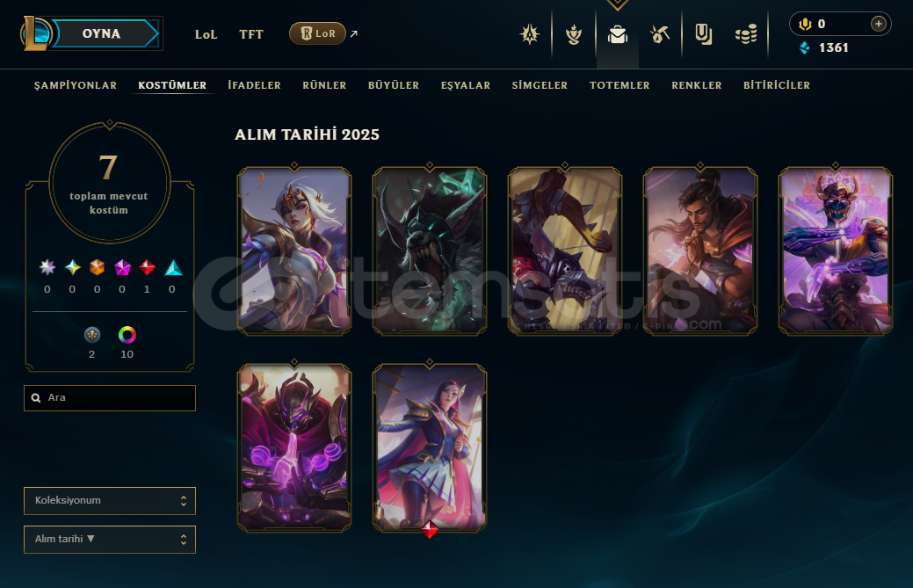Open the Collection briefcase icon
The width and height of the screenshot is (913, 588).
pos(617,35)
